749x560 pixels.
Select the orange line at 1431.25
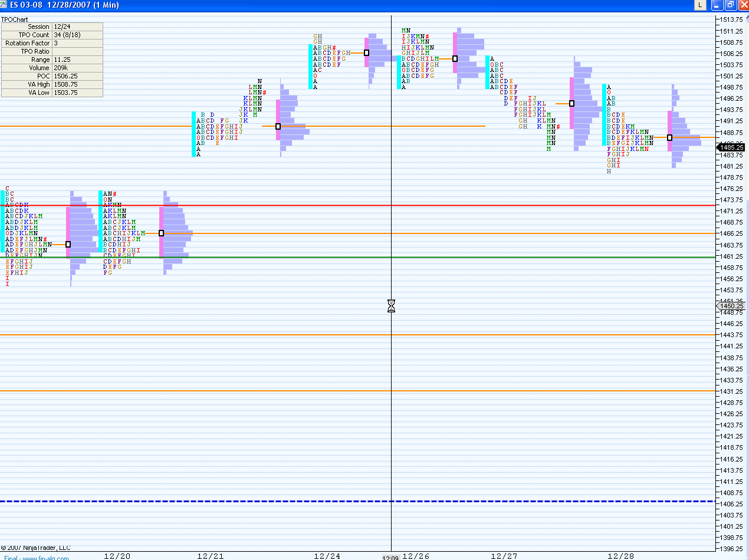coord(357,390)
